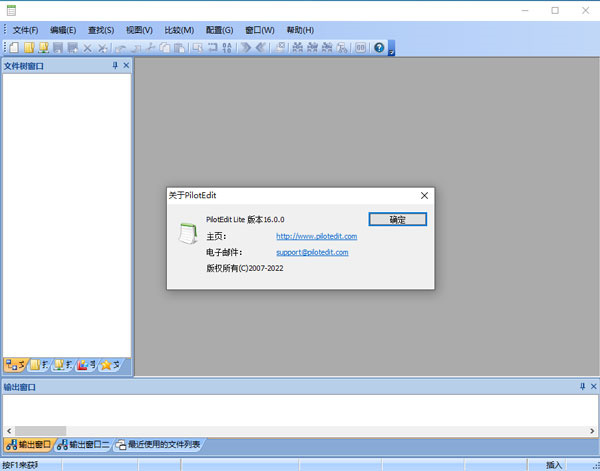600x471 pixels.
Task: Click the support@pilotedit.com email link
Action: click(311, 253)
